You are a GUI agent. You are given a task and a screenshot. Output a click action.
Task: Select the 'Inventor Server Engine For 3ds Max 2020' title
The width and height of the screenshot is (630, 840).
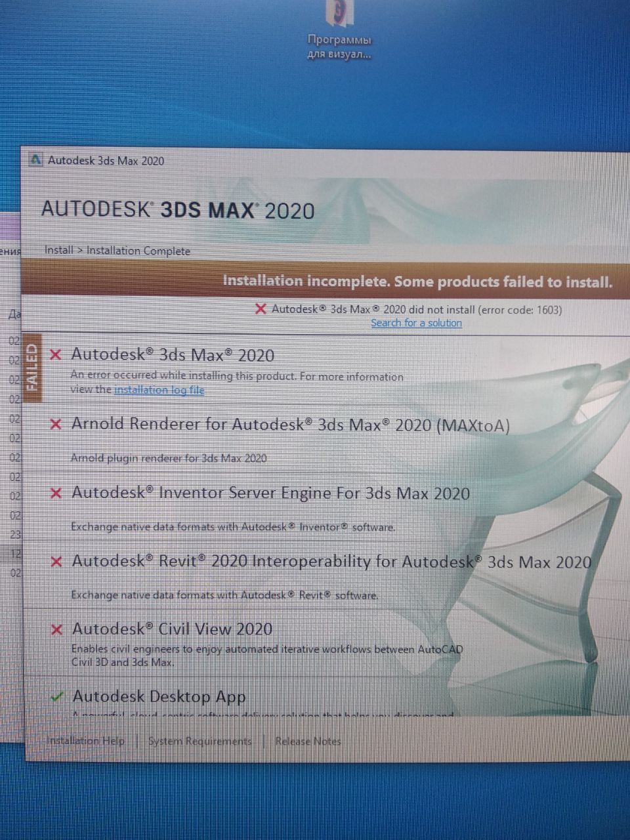(x=271, y=493)
